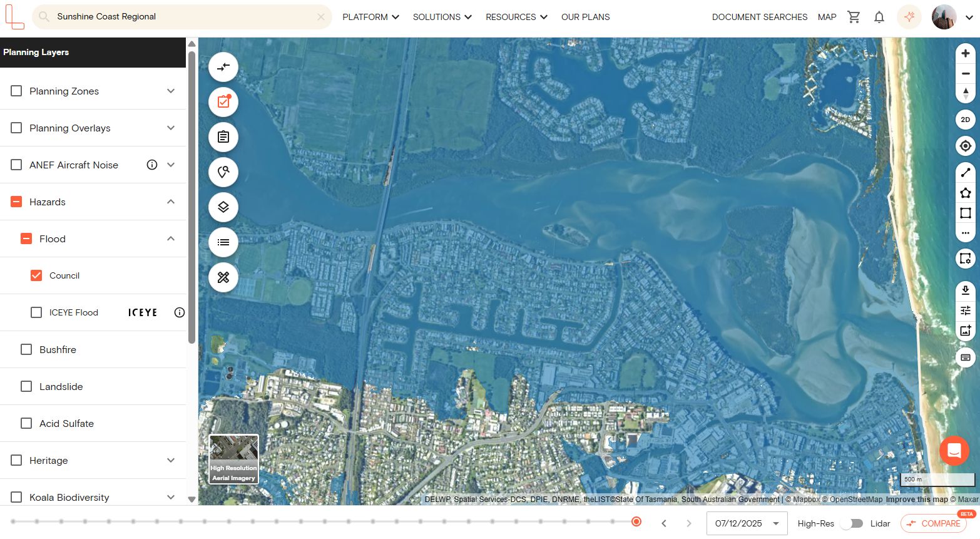Open keyboard shortcuts icon

(x=966, y=357)
